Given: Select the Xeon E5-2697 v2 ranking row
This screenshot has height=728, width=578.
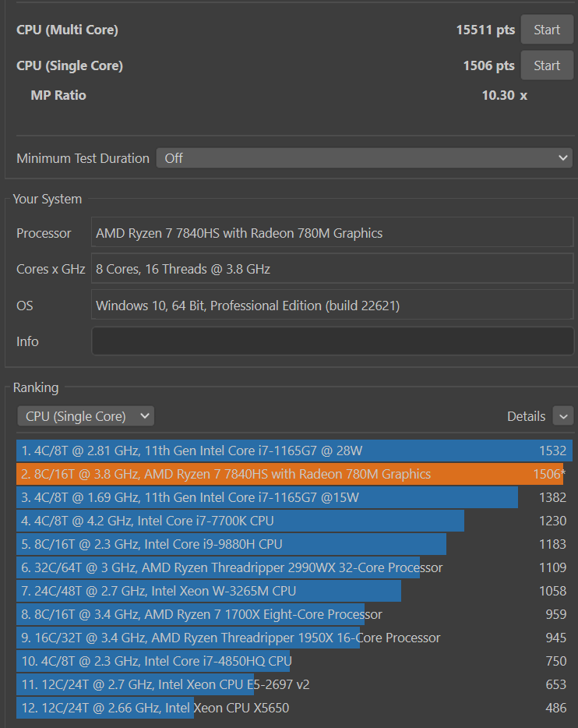Looking at the screenshot, I should (x=294, y=684).
